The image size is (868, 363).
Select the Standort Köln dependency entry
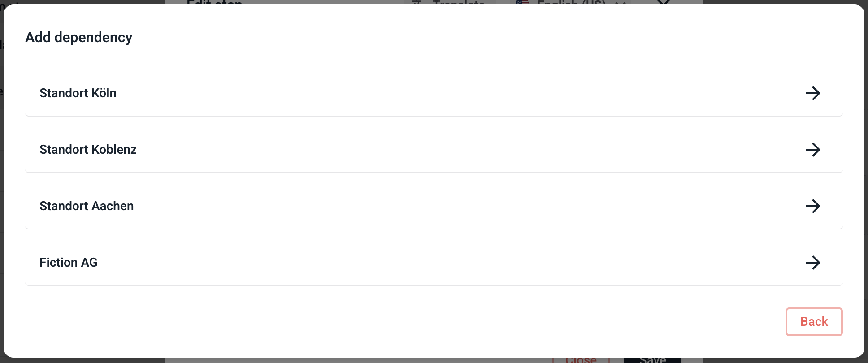point(78,93)
